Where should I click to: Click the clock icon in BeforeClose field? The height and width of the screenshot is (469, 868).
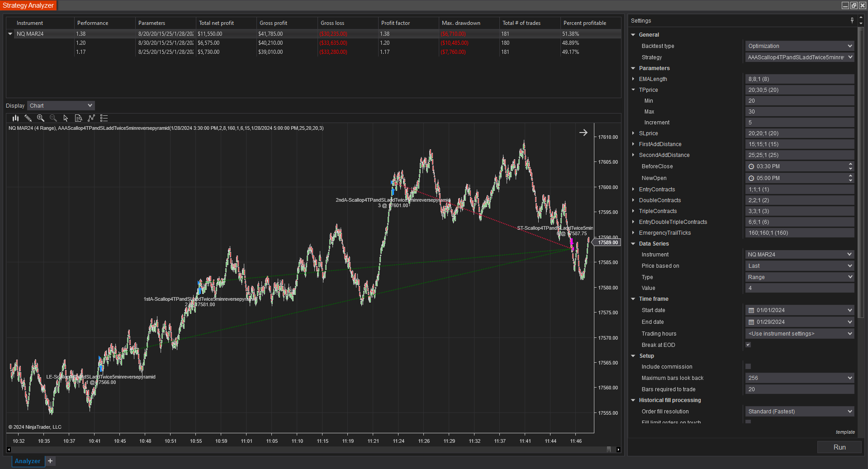click(751, 166)
